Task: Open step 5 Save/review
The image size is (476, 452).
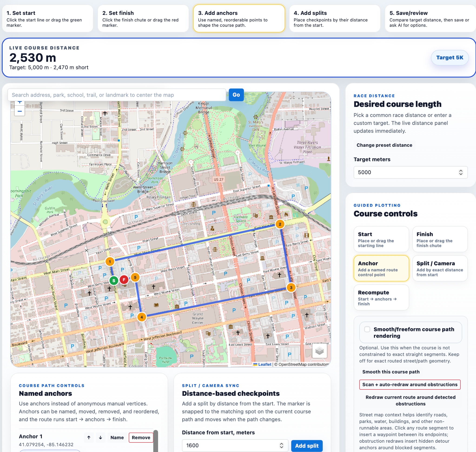Action: click(x=430, y=19)
